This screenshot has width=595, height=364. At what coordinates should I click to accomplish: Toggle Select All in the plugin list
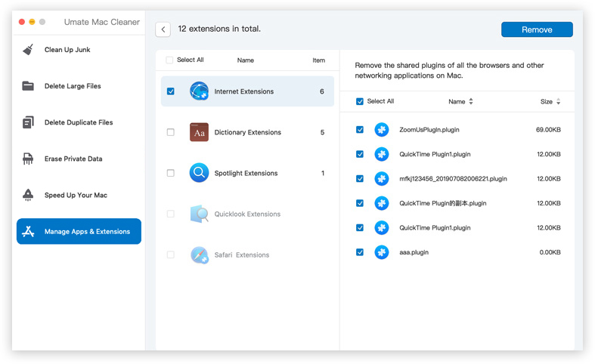click(360, 101)
